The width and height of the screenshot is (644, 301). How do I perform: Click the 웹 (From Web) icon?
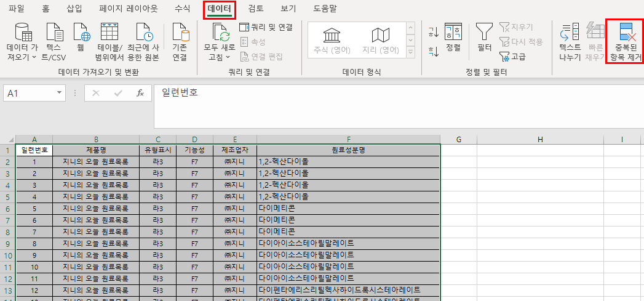pyautogui.click(x=81, y=32)
